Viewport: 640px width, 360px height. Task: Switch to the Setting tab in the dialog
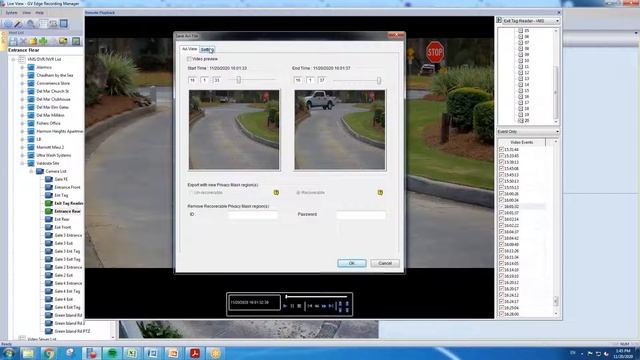point(207,49)
